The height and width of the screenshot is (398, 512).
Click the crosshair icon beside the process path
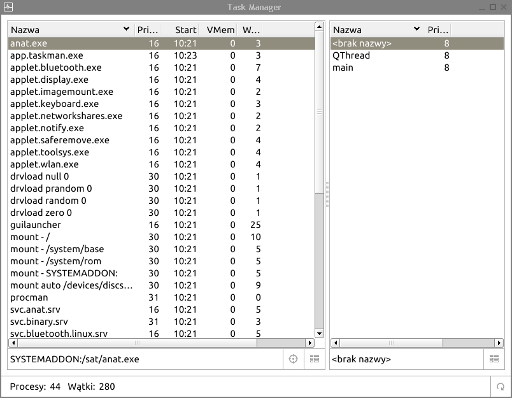click(x=293, y=359)
